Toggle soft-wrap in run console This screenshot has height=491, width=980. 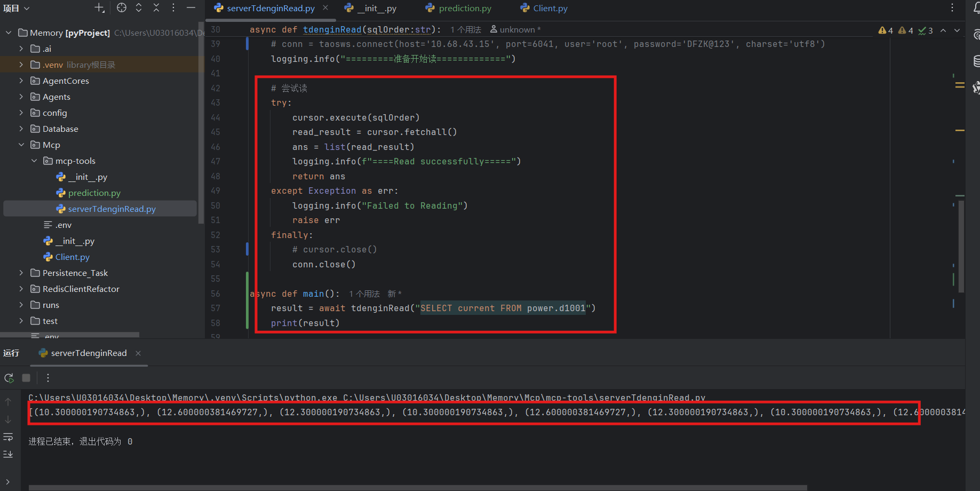coord(8,437)
